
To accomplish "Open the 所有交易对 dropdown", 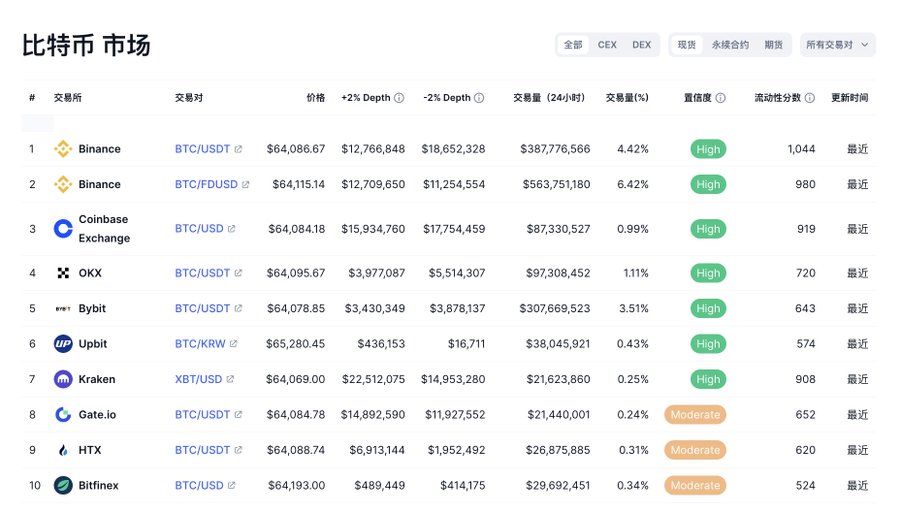I will click(837, 45).
